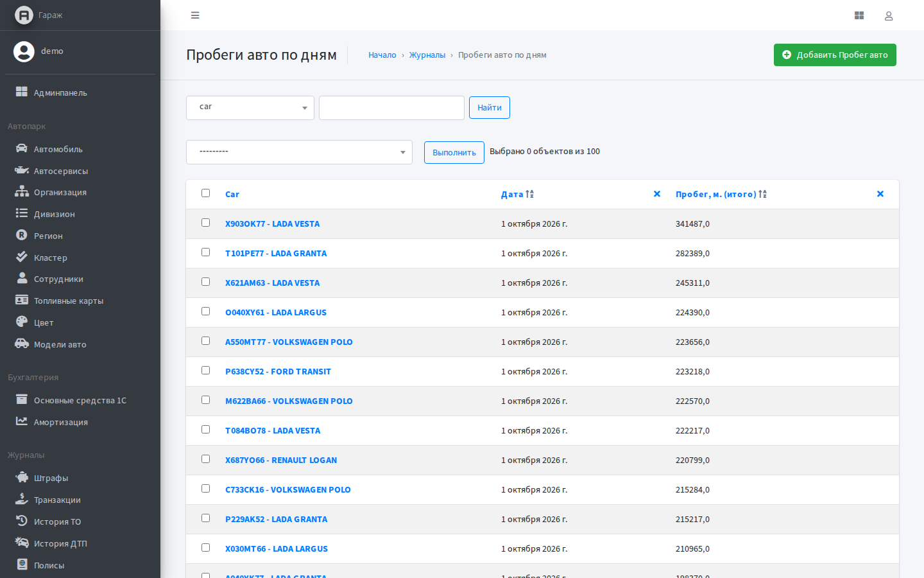Screen dimensions: 924x578
Task: Open X621AM63 - LADA VESTA link
Action: click(x=272, y=283)
